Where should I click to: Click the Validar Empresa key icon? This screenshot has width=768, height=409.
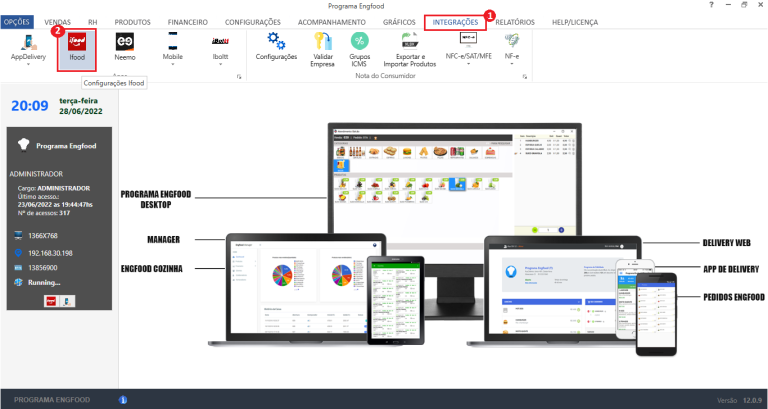point(322,41)
